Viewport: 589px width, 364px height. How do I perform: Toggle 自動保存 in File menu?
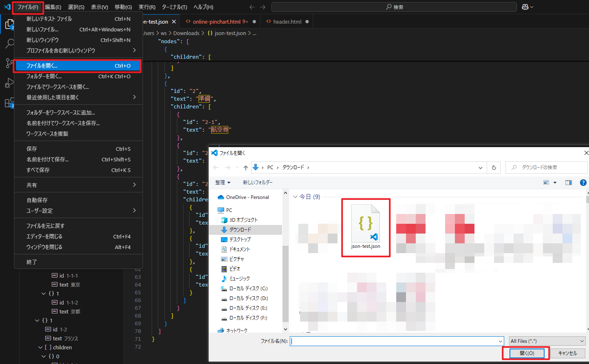pyautogui.click(x=78, y=200)
